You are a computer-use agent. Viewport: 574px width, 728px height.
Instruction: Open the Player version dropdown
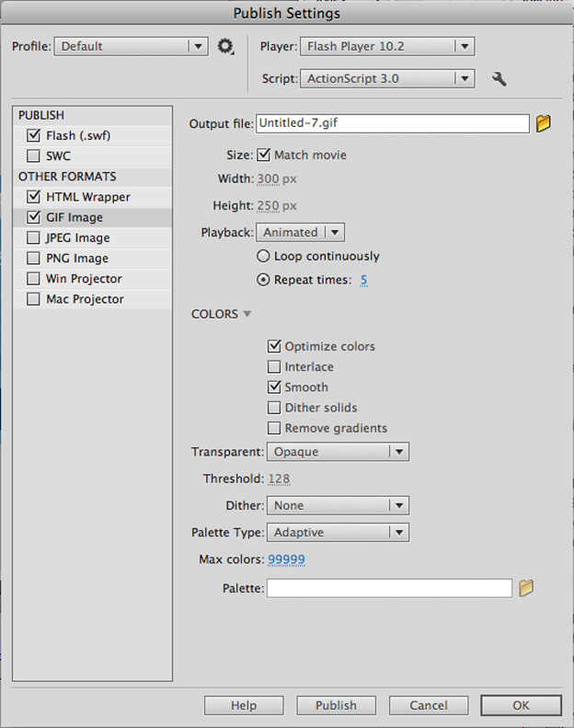[x=386, y=46]
